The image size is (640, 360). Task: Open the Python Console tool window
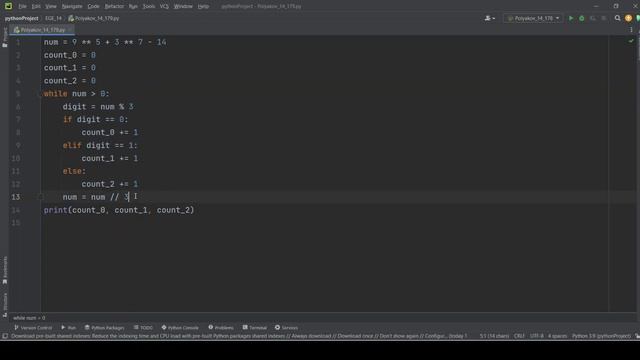(180, 328)
